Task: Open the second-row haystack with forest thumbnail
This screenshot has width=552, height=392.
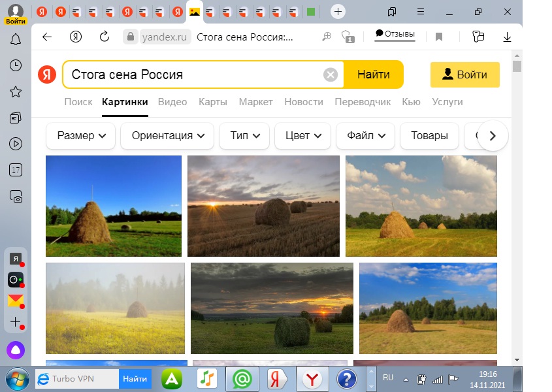Action: 428,308
